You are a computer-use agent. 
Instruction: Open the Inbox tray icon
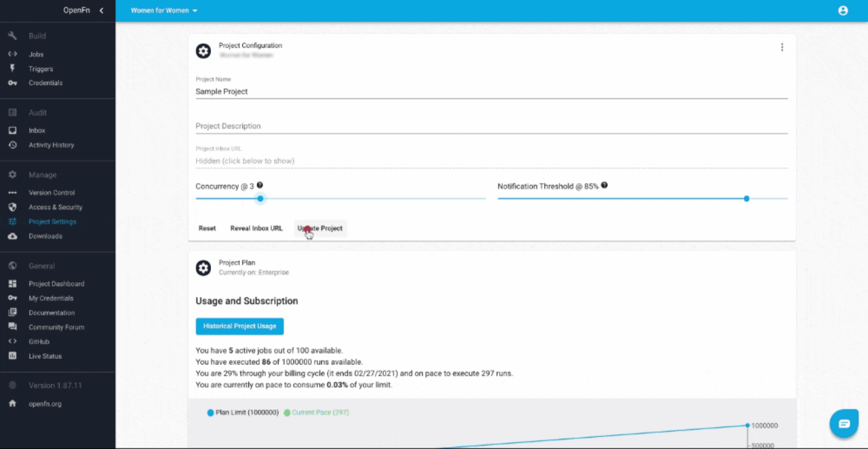coord(12,130)
